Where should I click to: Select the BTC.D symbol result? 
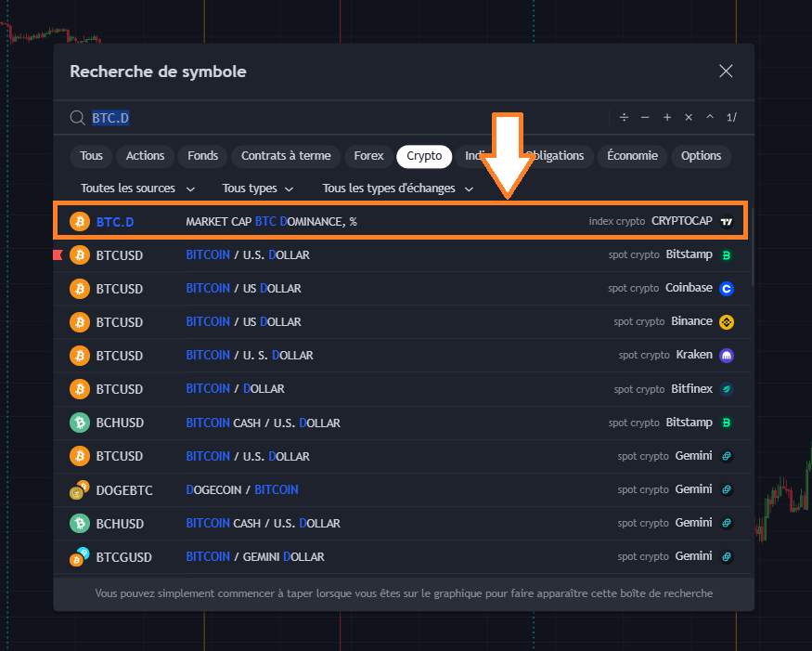coord(401,221)
